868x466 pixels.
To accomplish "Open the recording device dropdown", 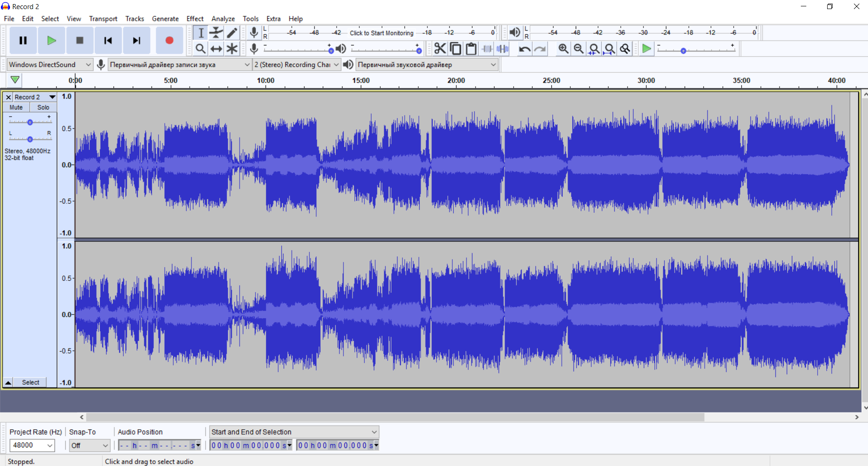I will click(x=180, y=64).
